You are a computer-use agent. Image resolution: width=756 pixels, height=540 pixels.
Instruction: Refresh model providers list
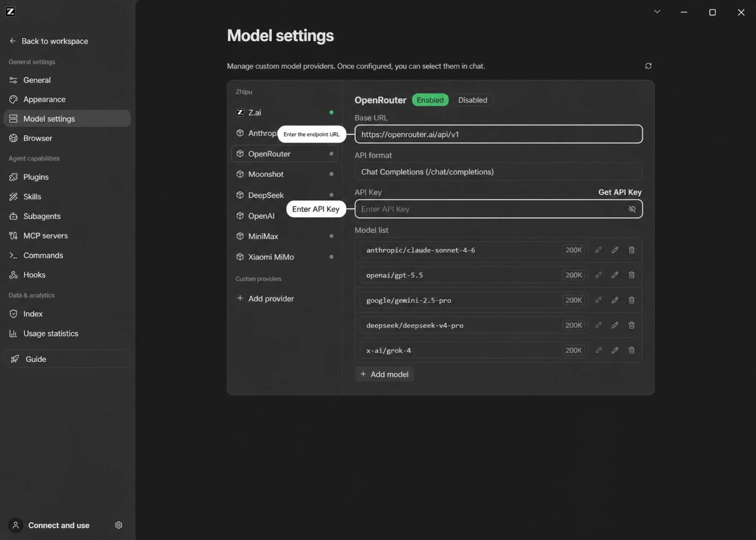pos(648,66)
